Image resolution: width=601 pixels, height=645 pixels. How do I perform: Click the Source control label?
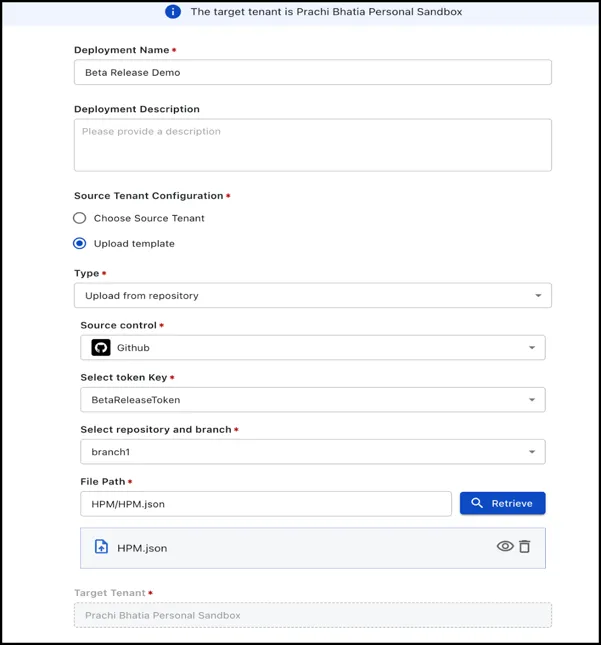click(118, 325)
